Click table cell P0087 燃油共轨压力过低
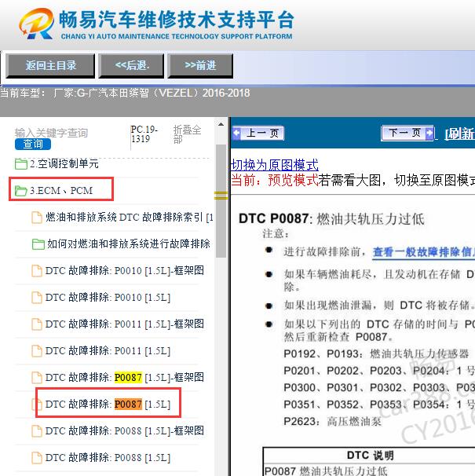This screenshot has width=475, height=476. pos(326,471)
